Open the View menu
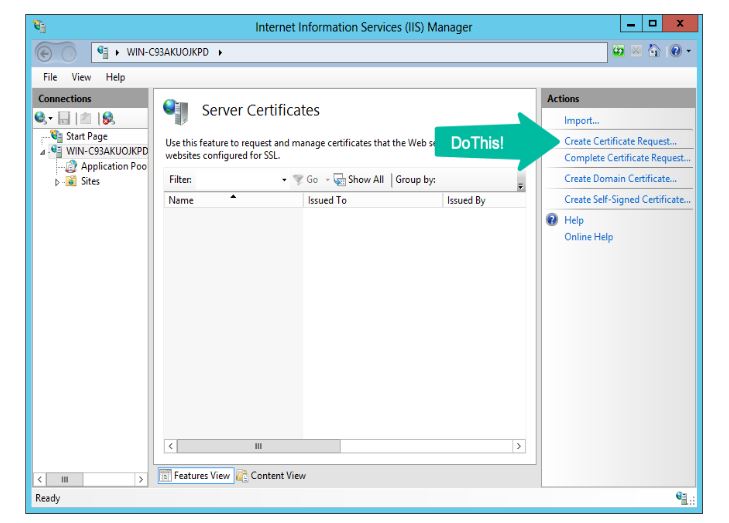This screenshot has width=729, height=523. tap(81, 77)
